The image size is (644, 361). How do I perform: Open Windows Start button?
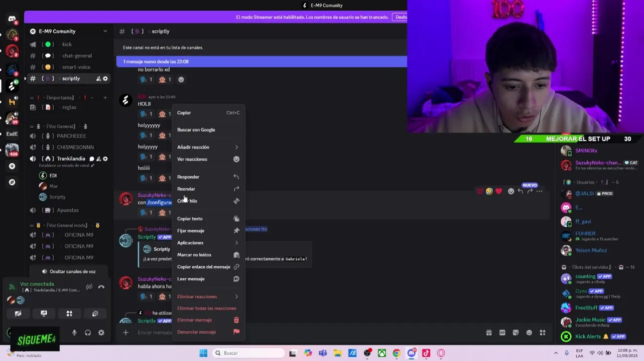click(x=203, y=353)
